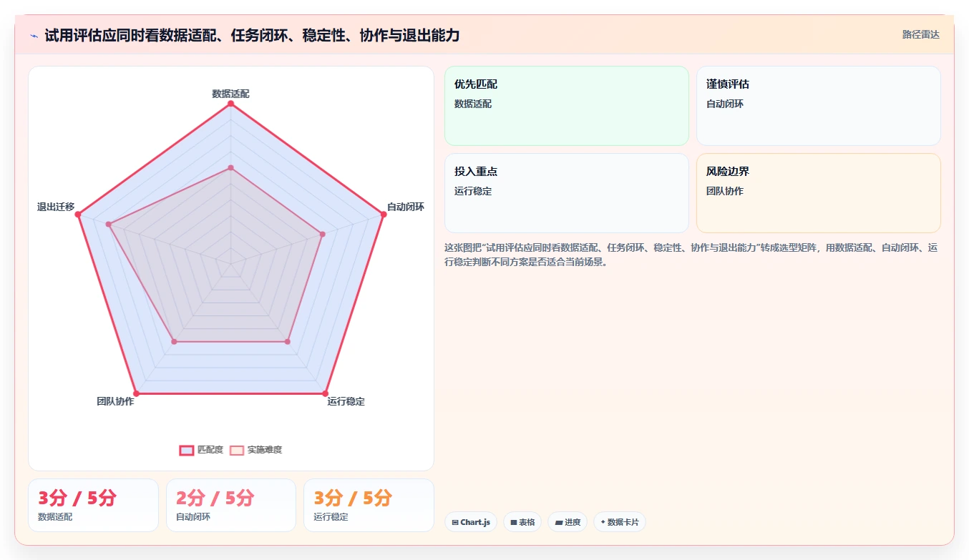Select the 谨慎评估 card

(819, 106)
